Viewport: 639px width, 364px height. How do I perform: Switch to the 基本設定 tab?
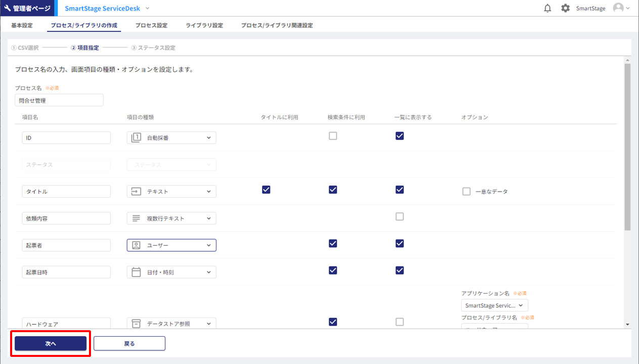(x=22, y=25)
